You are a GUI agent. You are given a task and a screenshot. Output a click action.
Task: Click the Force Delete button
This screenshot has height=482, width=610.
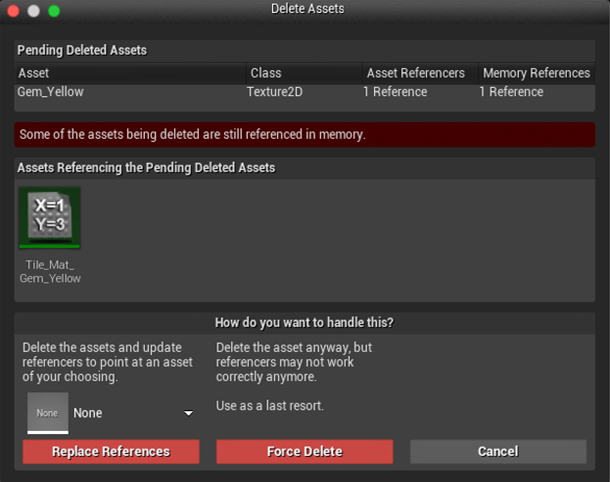[x=305, y=451]
